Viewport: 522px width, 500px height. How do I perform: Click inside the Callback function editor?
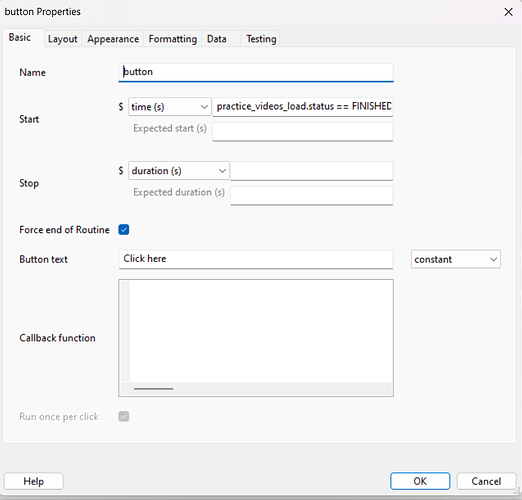[x=260, y=331]
